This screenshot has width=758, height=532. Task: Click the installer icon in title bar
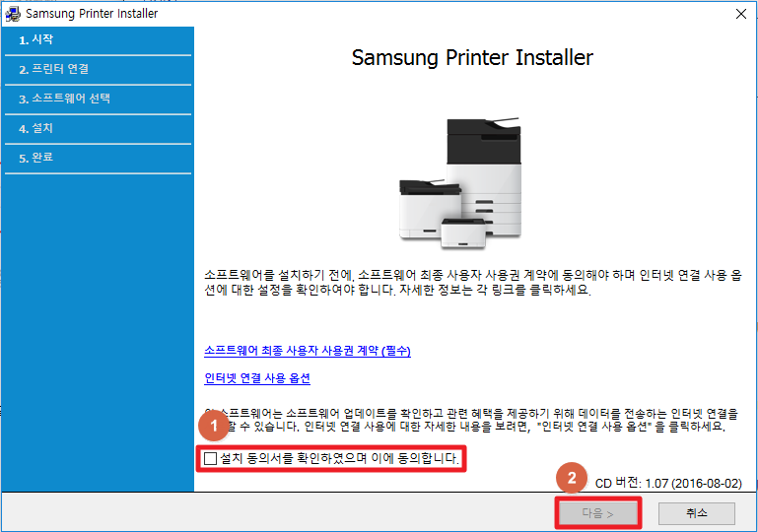[13, 14]
